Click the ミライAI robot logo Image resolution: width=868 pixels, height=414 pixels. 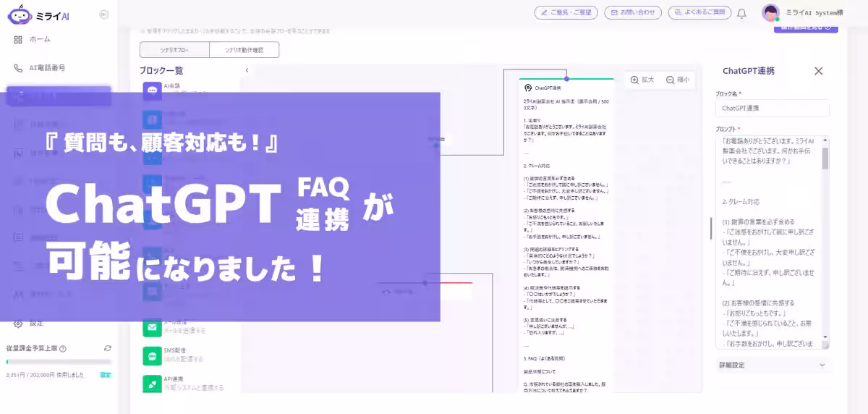19,14
